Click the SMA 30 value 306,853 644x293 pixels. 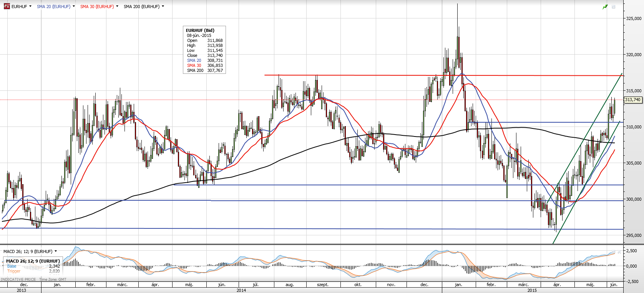pyautogui.click(x=215, y=65)
